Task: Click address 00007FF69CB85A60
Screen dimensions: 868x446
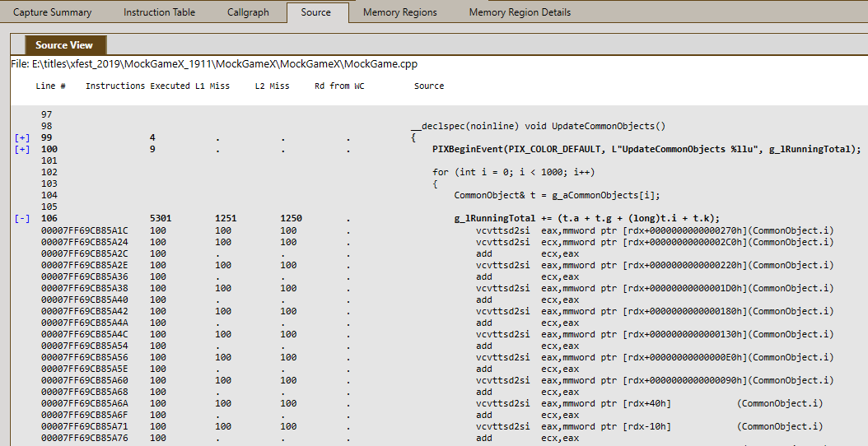Action: coord(84,380)
